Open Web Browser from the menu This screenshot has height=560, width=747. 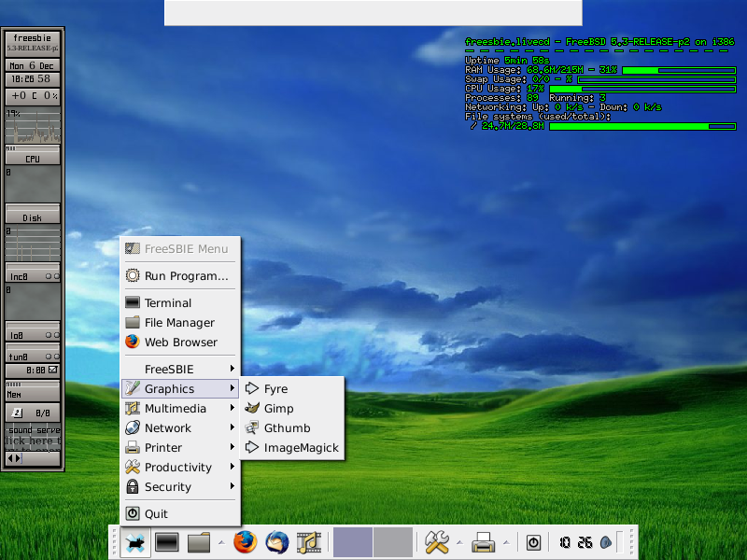tap(180, 342)
